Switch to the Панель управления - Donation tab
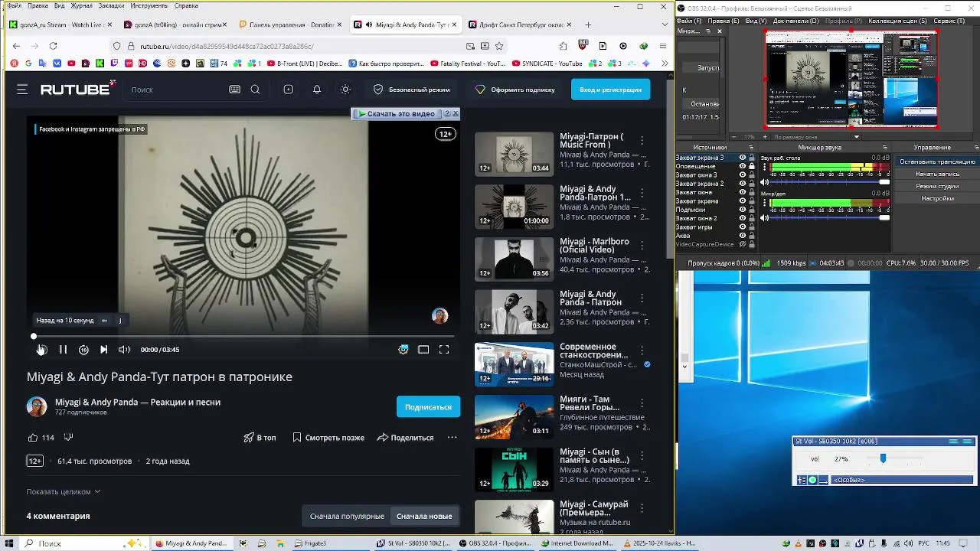 pos(290,24)
